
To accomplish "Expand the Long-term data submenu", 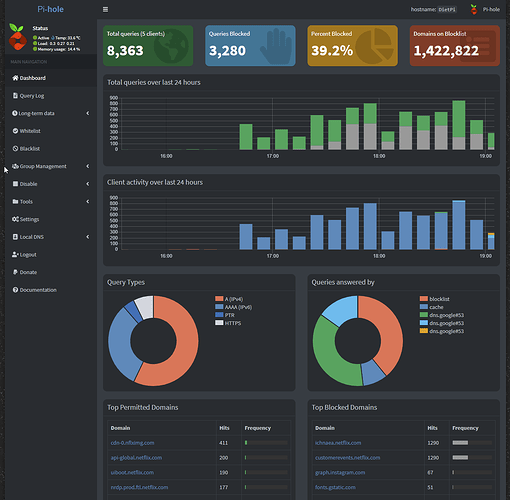I will 51,113.
